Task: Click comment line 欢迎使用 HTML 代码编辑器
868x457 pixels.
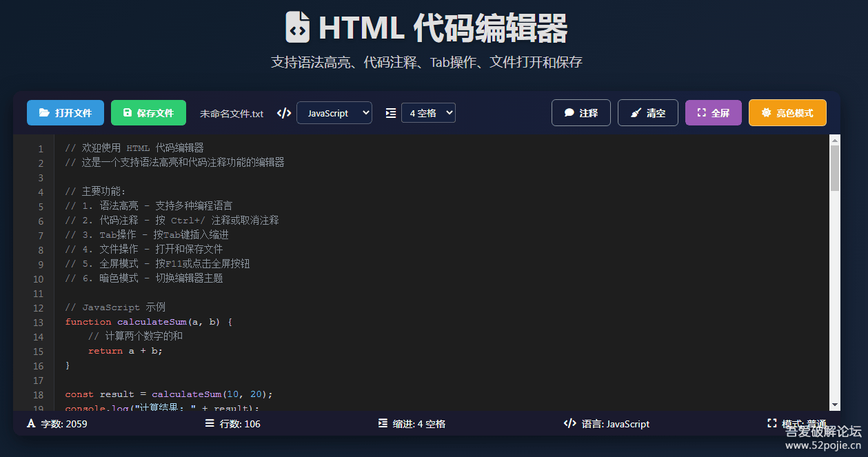Action: point(134,148)
